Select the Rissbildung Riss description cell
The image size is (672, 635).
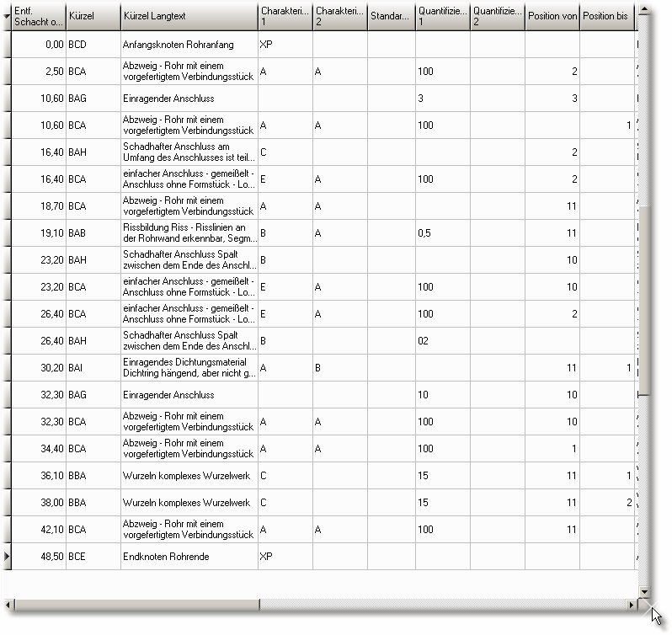tap(189, 233)
